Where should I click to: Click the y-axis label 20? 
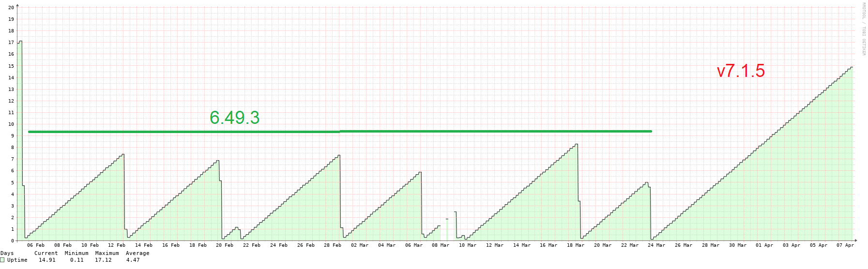coord(11,8)
